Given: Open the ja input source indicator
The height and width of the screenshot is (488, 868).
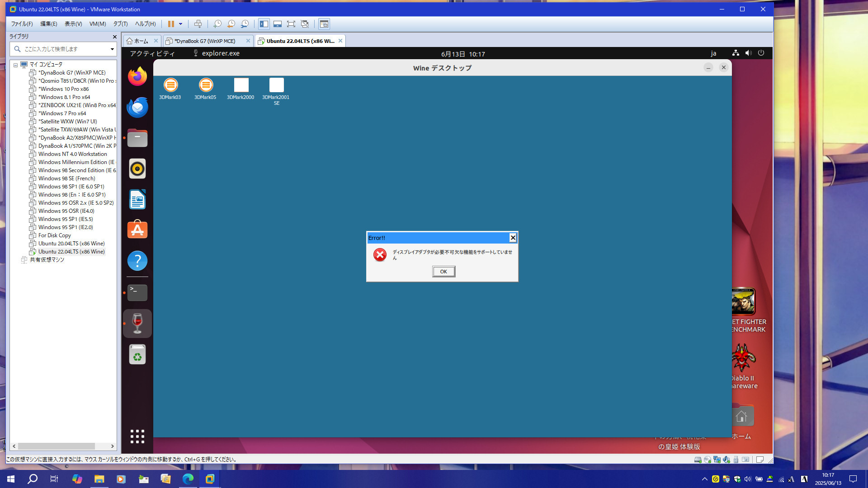Looking at the screenshot, I should click(713, 53).
